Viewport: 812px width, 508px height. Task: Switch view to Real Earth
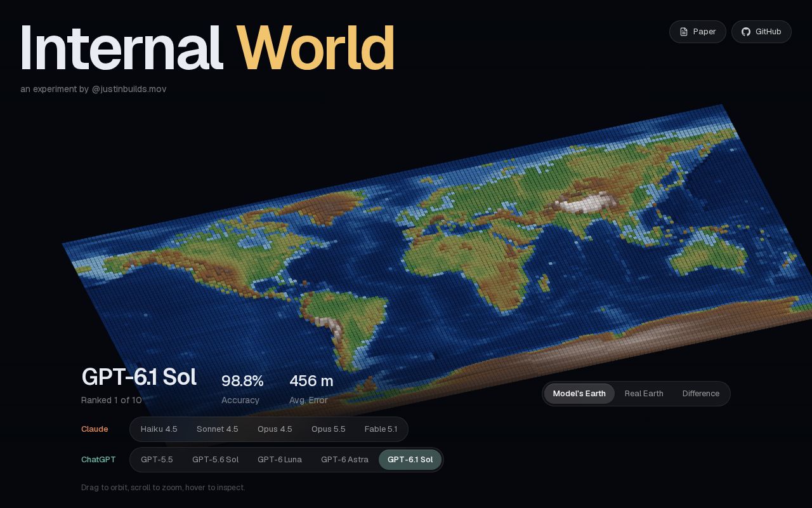644,394
